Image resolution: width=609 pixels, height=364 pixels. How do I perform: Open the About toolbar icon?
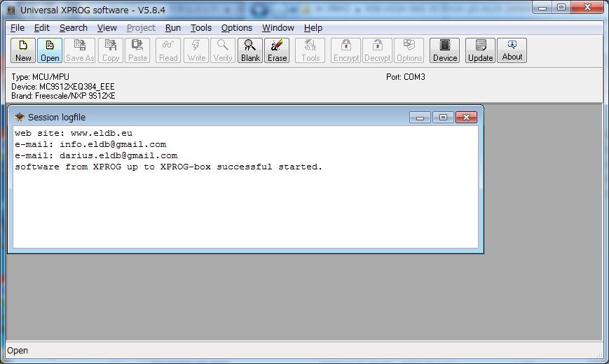coord(512,50)
